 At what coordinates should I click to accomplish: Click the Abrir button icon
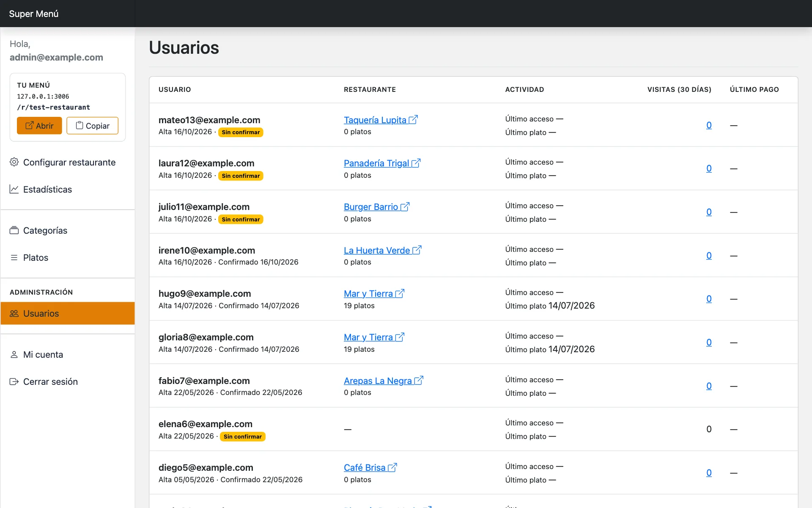pos(30,126)
